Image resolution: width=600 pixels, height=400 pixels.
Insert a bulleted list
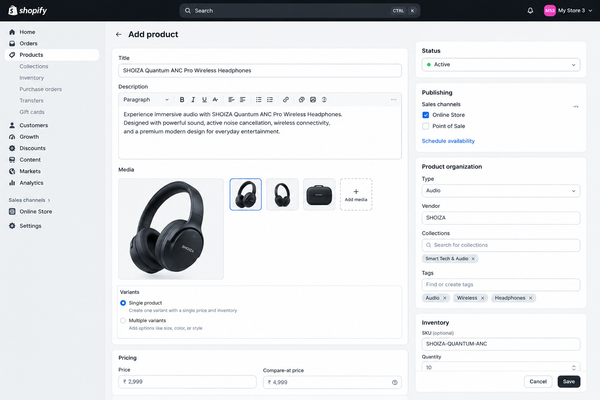259,100
